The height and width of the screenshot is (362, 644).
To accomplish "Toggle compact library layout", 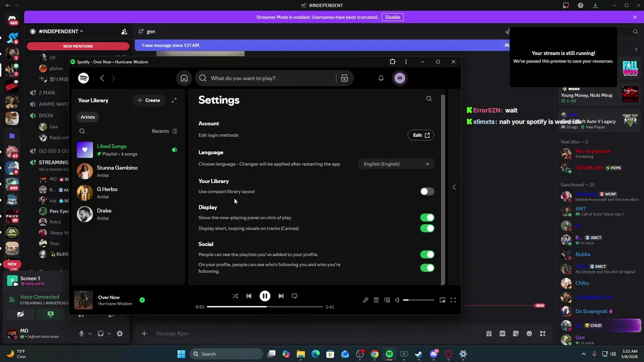I will (427, 192).
